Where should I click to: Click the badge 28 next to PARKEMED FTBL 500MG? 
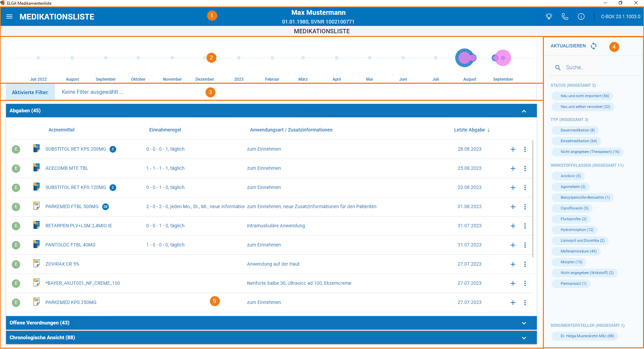[x=105, y=207]
